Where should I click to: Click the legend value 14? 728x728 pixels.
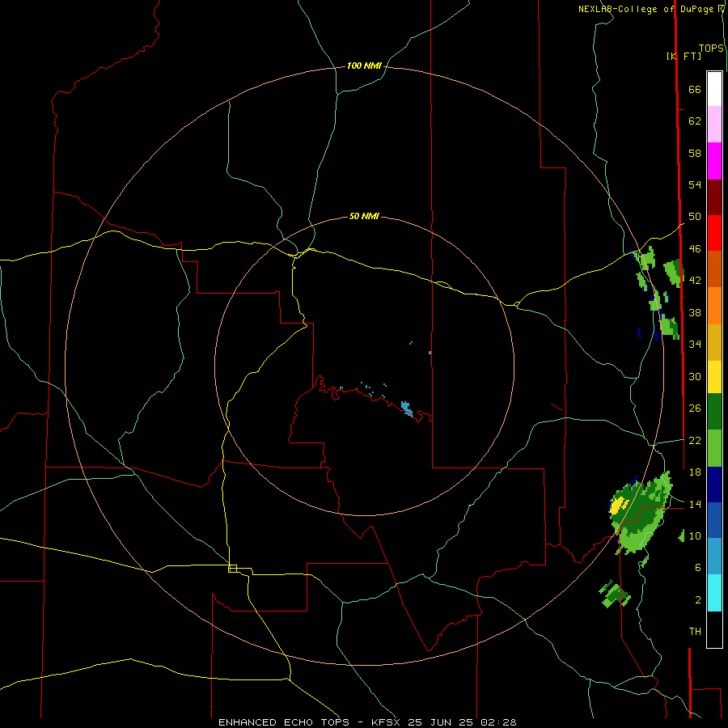695,504
